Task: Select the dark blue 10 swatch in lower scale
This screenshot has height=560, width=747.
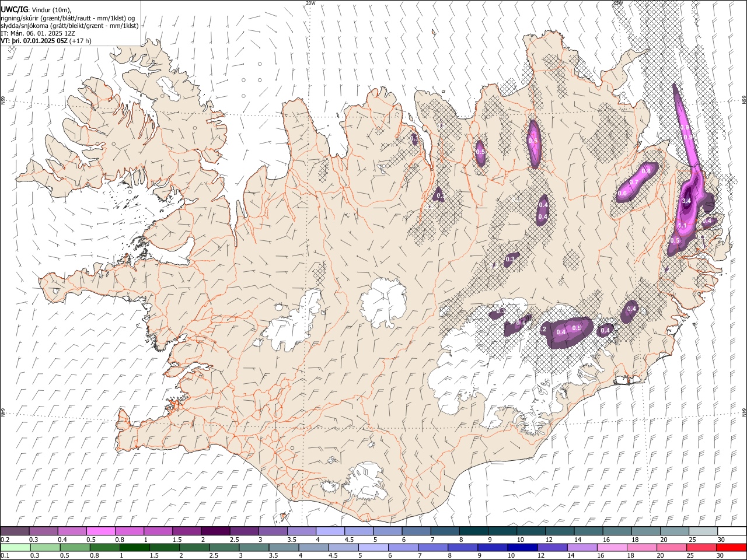Action: coord(522,548)
